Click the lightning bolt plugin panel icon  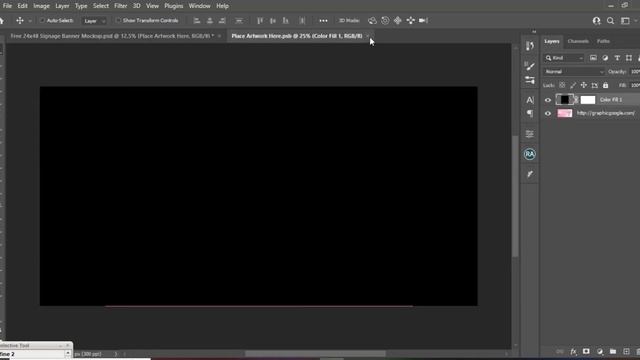[530, 174]
